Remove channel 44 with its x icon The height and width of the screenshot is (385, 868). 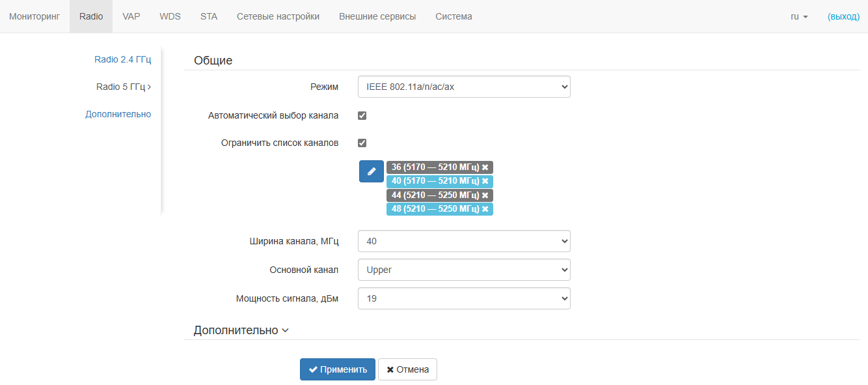[x=485, y=195]
